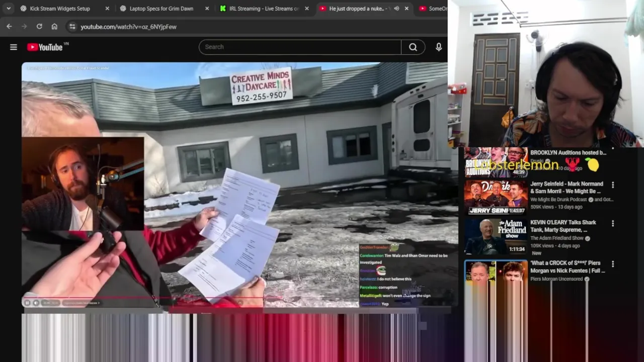Open 'Jerry Seinfeld - Mark Normand' video title
The image size is (644, 362).
coord(566,188)
